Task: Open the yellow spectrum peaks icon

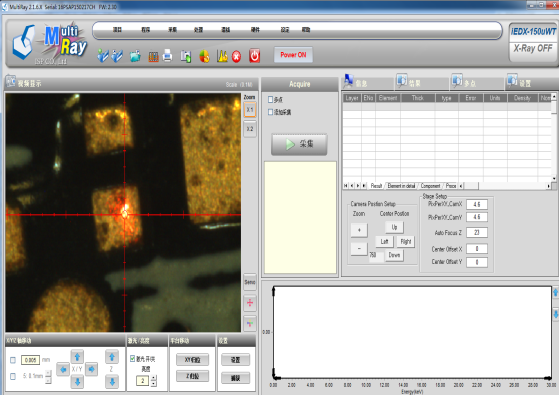Action: click(222, 56)
